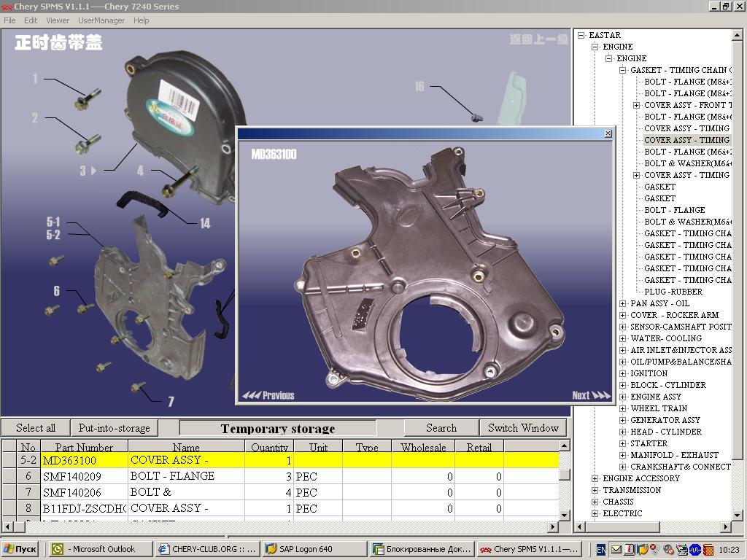Open SAP Logon 640 taskbar item

(314, 549)
